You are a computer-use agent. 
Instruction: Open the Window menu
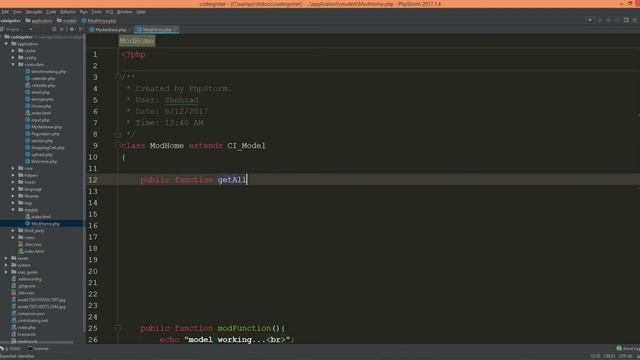click(124, 12)
